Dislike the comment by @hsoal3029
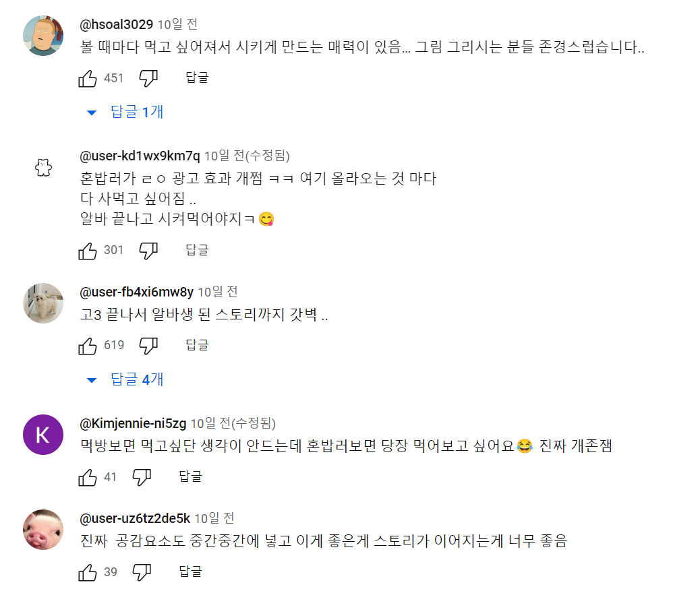 pos(148,78)
